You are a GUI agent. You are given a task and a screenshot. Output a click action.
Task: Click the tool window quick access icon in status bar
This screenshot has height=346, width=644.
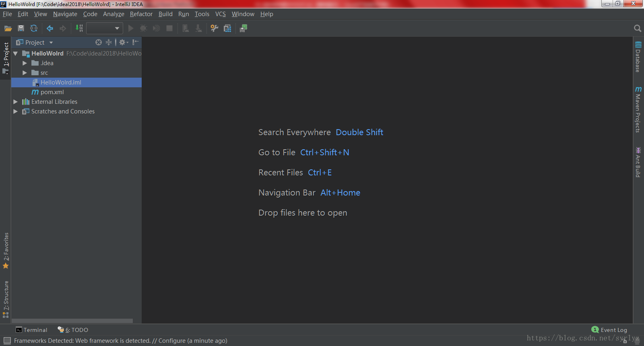tap(7, 341)
